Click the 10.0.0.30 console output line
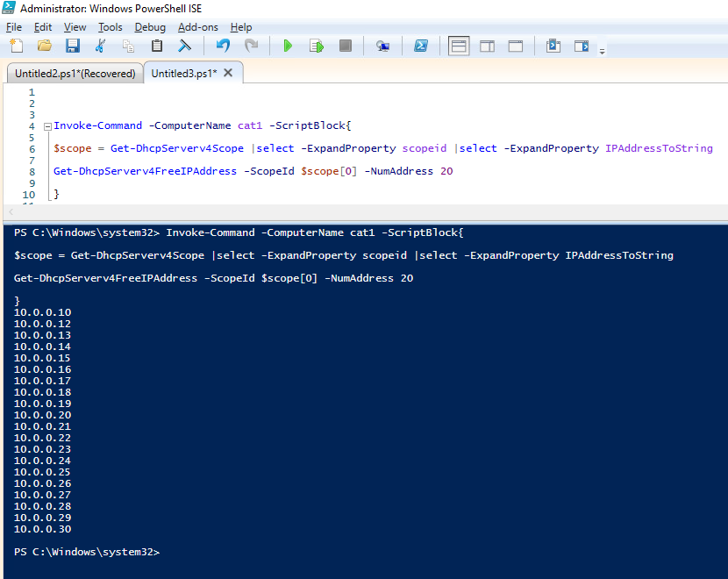Image resolution: width=728 pixels, height=579 pixels. (x=42, y=529)
